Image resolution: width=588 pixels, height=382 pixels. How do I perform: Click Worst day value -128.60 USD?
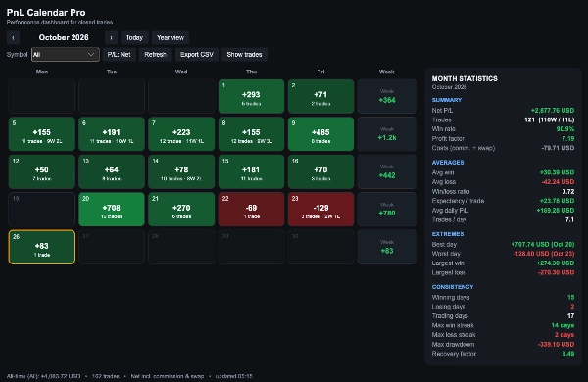pos(543,254)
